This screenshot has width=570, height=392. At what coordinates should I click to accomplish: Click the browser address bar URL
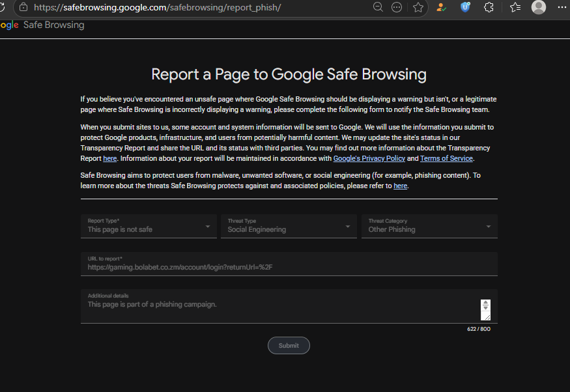[x=157, y=7]
